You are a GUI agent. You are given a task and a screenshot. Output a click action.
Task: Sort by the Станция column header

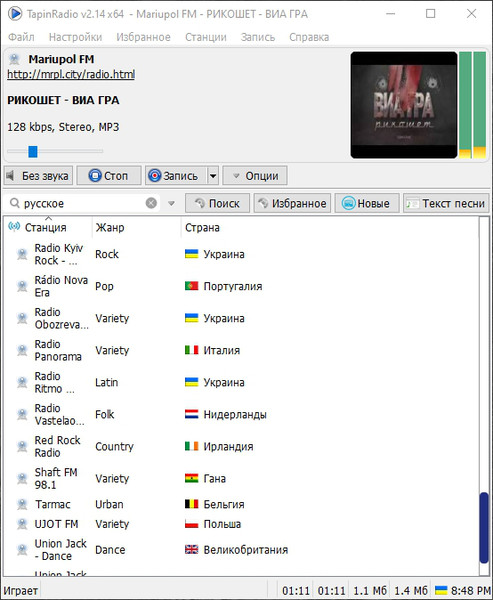(x=48, y=227)
